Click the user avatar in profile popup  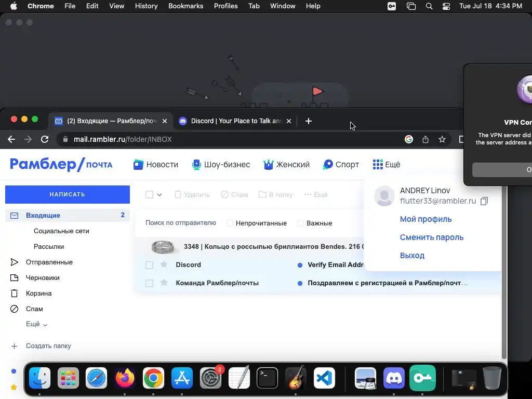pyautogui.click(x=384, y=196)
